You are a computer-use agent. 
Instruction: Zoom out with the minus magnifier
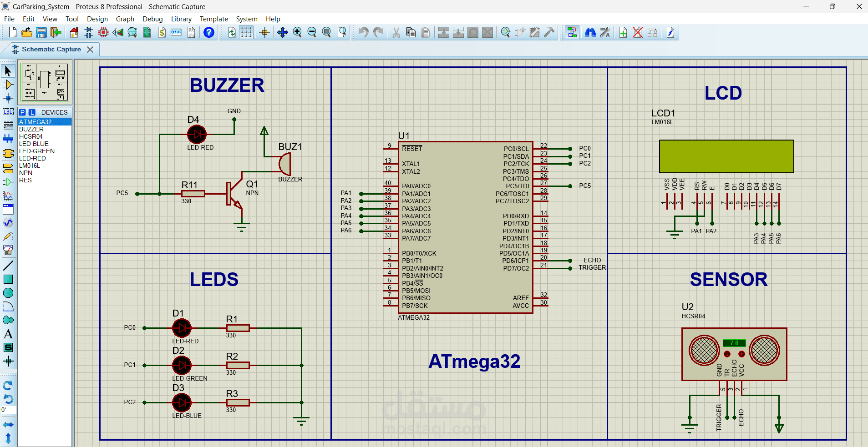point(312,32)
